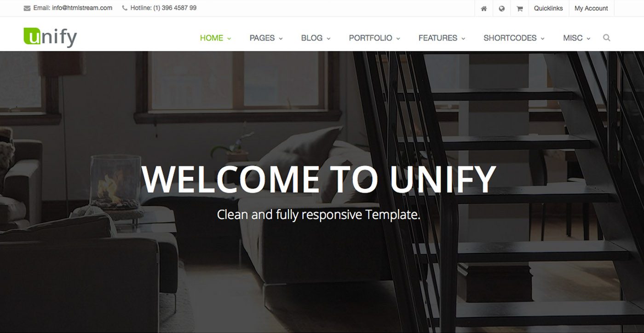Viewport: 644px width, 333px height.
Task: Open the My Account link
Action: tap(591, 8)
